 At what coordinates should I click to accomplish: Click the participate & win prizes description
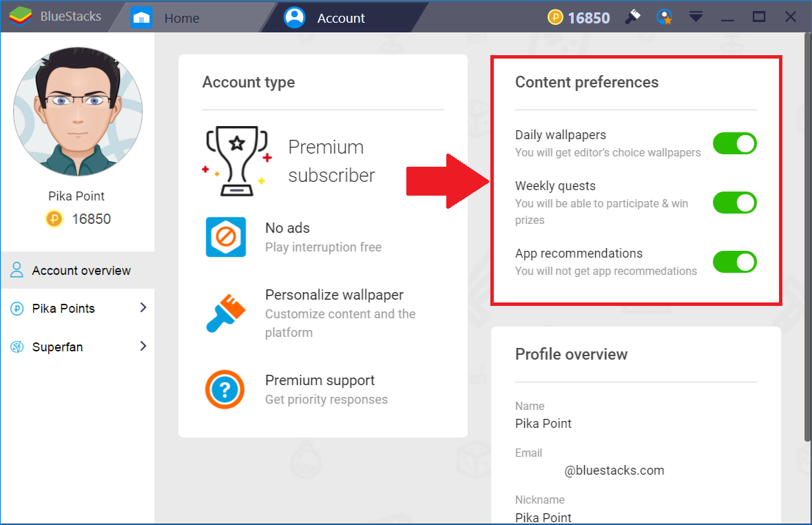(602, 212)
